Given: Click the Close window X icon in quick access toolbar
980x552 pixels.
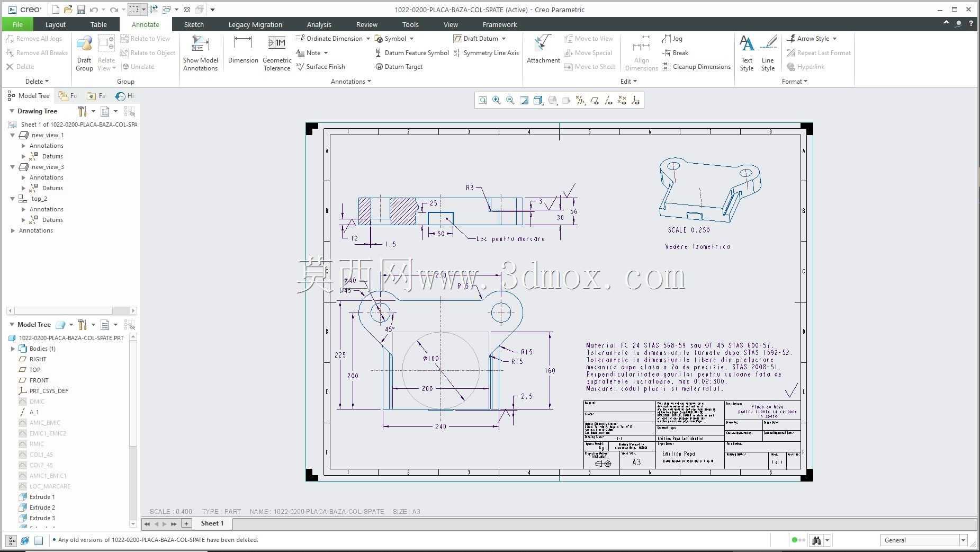Looking at the screenshot, I should click(x=187, y=10).
